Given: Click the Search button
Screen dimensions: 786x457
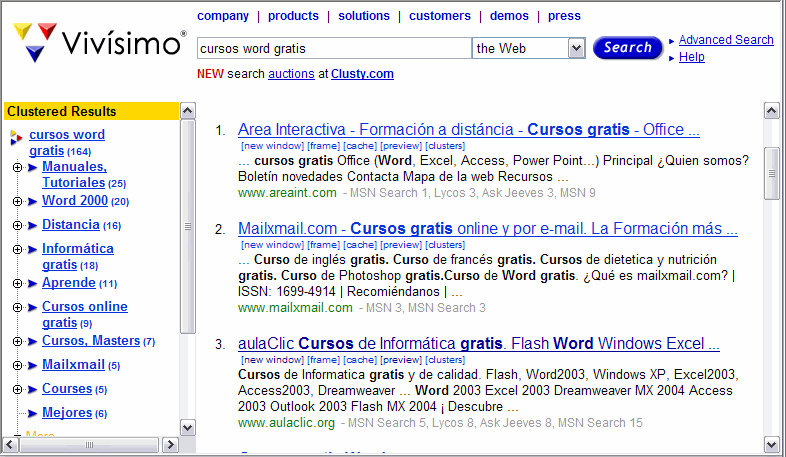Looking at the screenshot, I should (628, 48).
